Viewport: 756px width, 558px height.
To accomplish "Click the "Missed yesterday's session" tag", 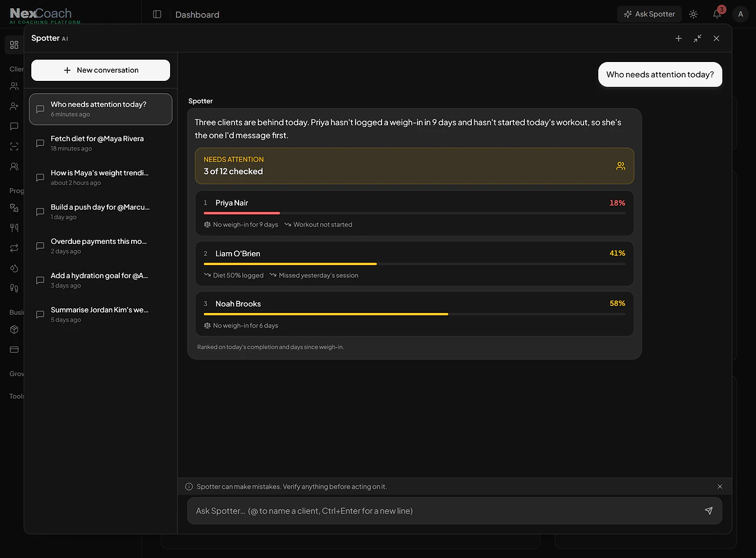I will coord(314,275).
